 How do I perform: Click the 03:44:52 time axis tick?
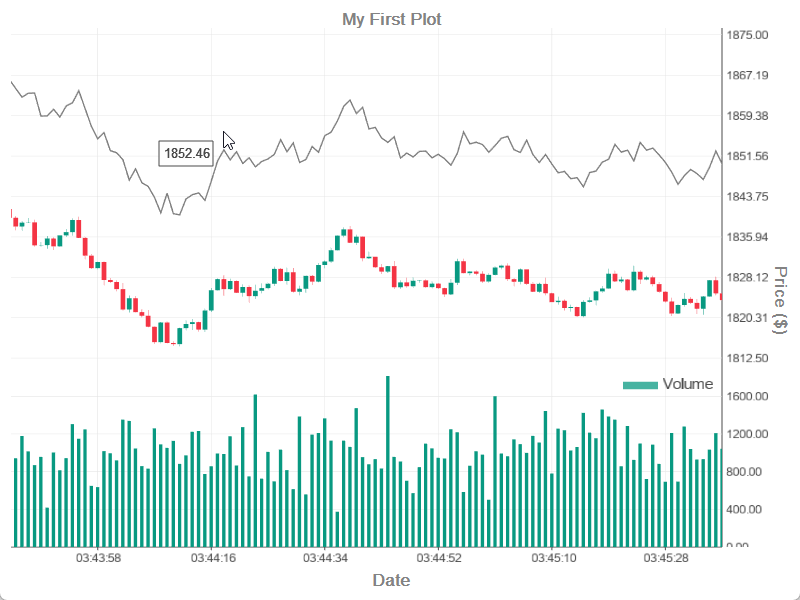coord(440,557)
